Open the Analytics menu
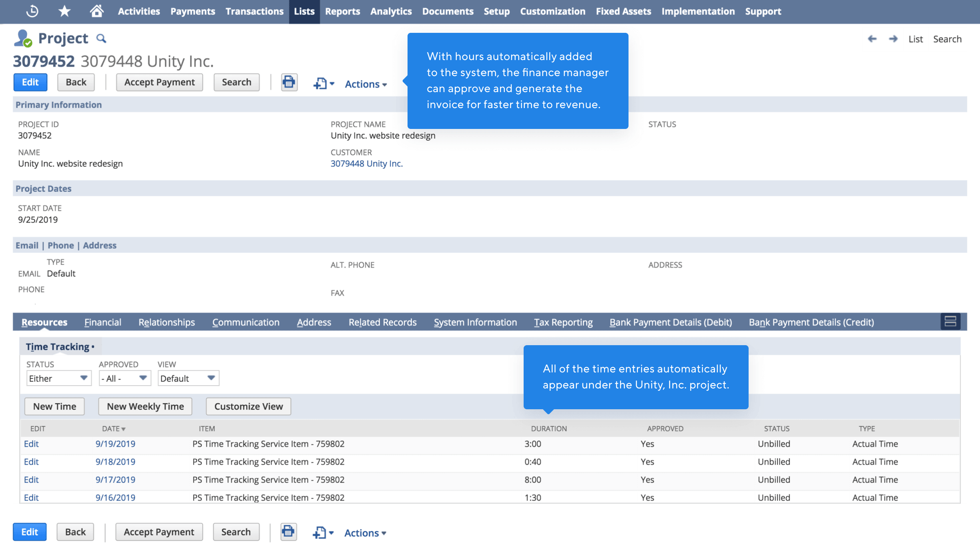This screenshot has width=980, height=551. point(391,11)
